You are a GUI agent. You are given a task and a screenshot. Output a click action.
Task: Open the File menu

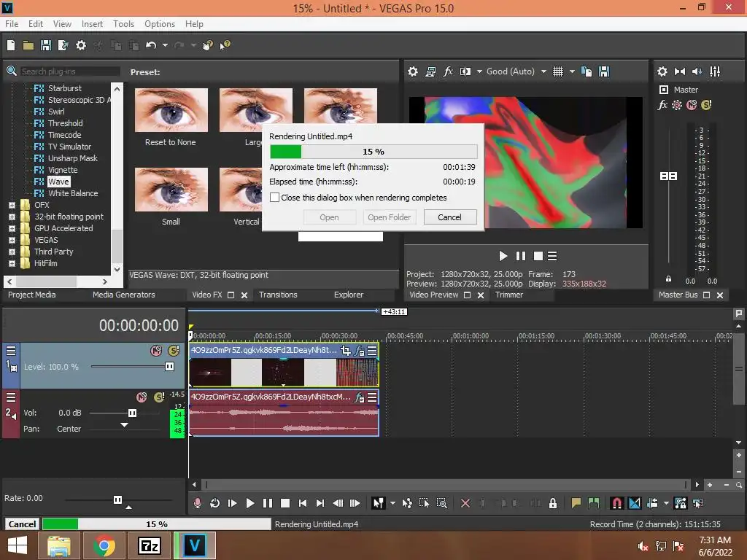[x=12, y=24]
